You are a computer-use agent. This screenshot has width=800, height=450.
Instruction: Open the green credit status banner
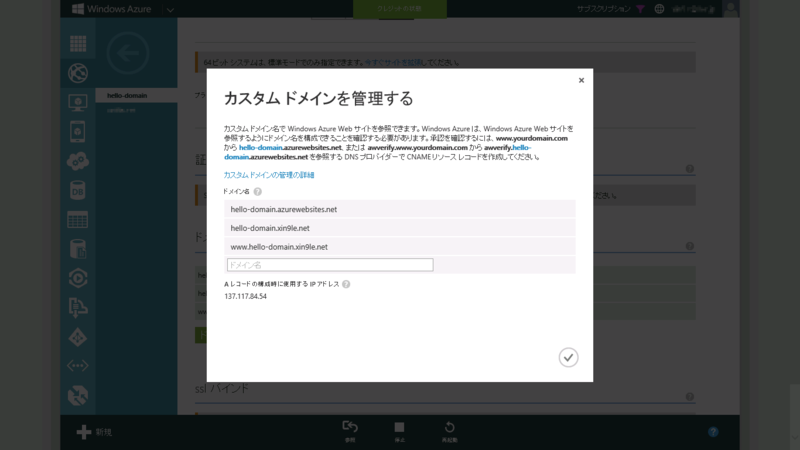click(x=399, y=9)
